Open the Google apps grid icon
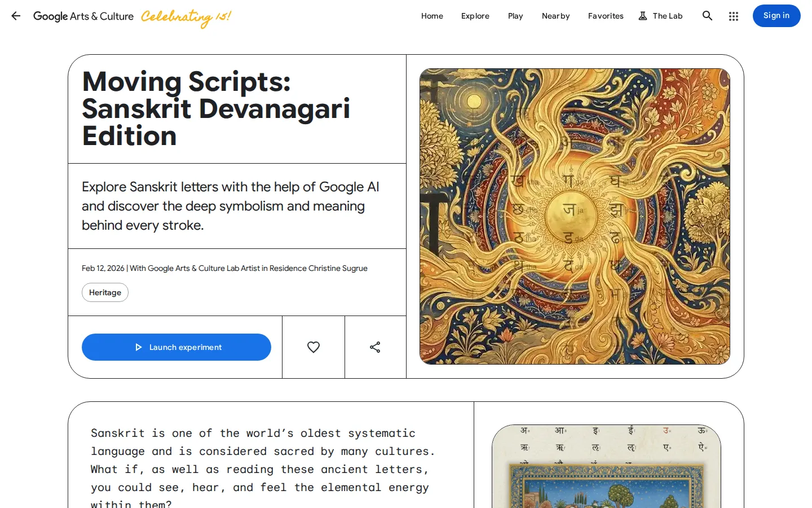 (733, 16)
